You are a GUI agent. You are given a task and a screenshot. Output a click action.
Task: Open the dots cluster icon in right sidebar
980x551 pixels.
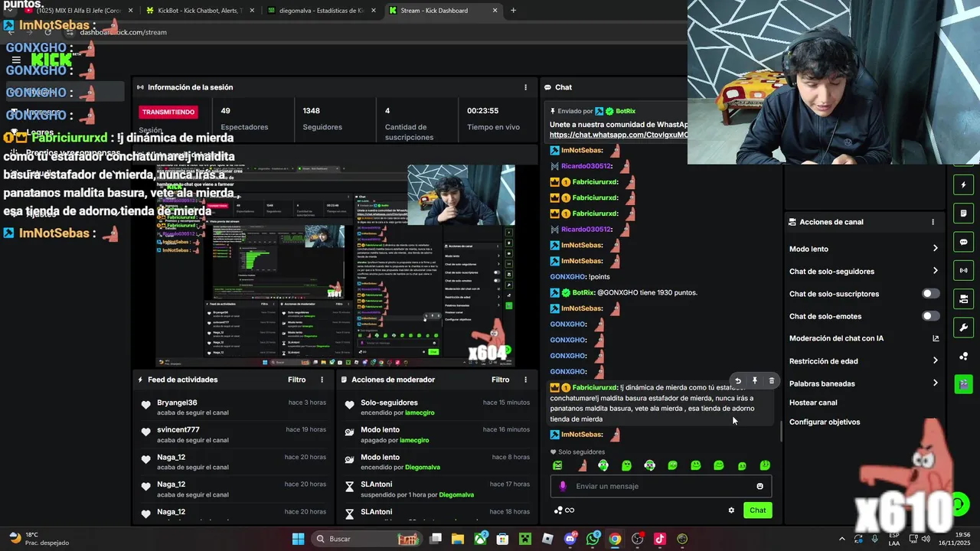click(x=963, y=356)
